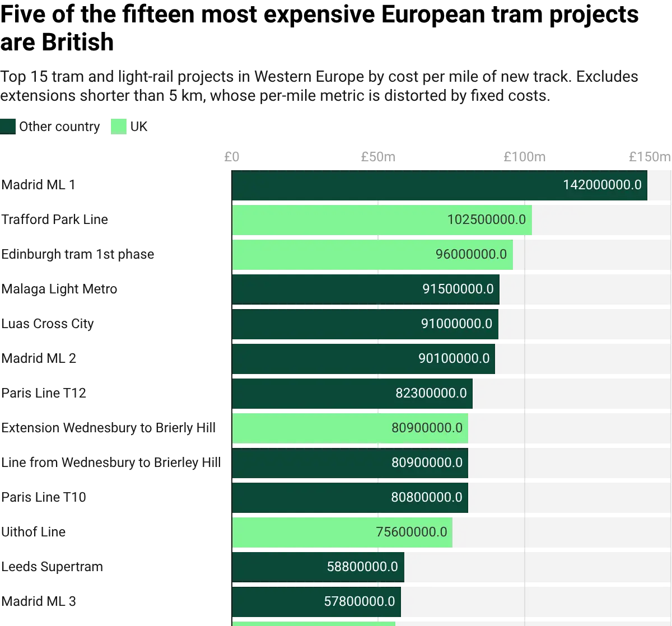Click the £0 axis tick label

click(x=232, y=157)
